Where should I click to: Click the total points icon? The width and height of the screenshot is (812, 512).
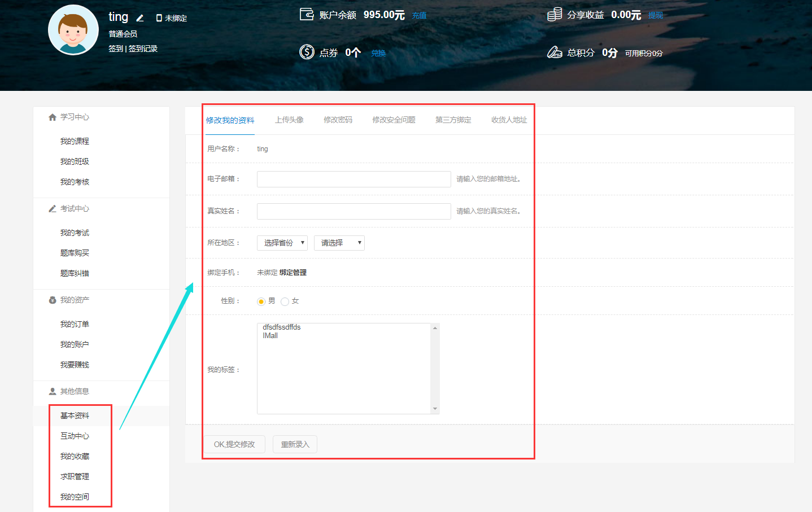point(555,52)
